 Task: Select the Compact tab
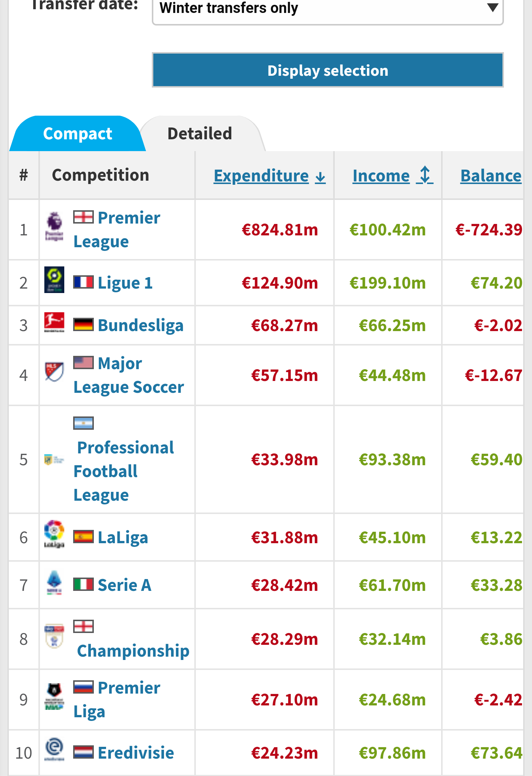(x=78, y=133)
